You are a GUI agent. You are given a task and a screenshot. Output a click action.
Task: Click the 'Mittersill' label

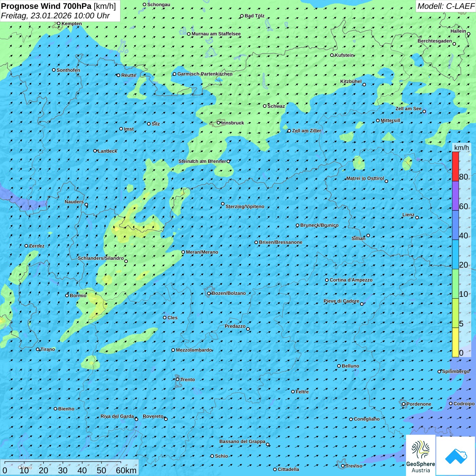tap(390, 120)
